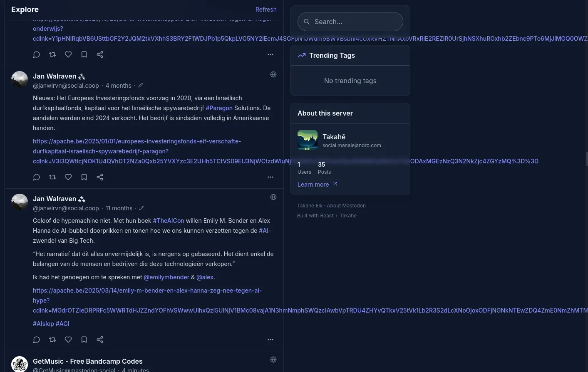Bookmark the TheAICon book post
This screenshot has width=588, height=372.
(84, 340)
